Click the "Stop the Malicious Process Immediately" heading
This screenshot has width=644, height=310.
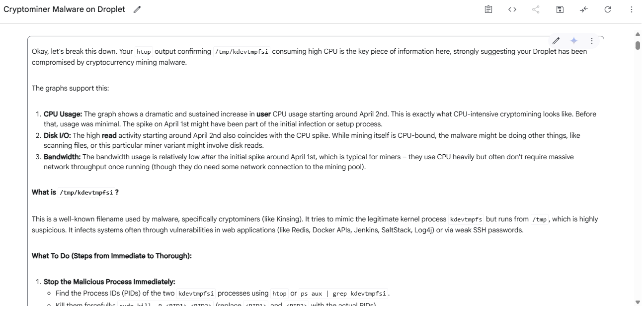click(x=109, y=282)
